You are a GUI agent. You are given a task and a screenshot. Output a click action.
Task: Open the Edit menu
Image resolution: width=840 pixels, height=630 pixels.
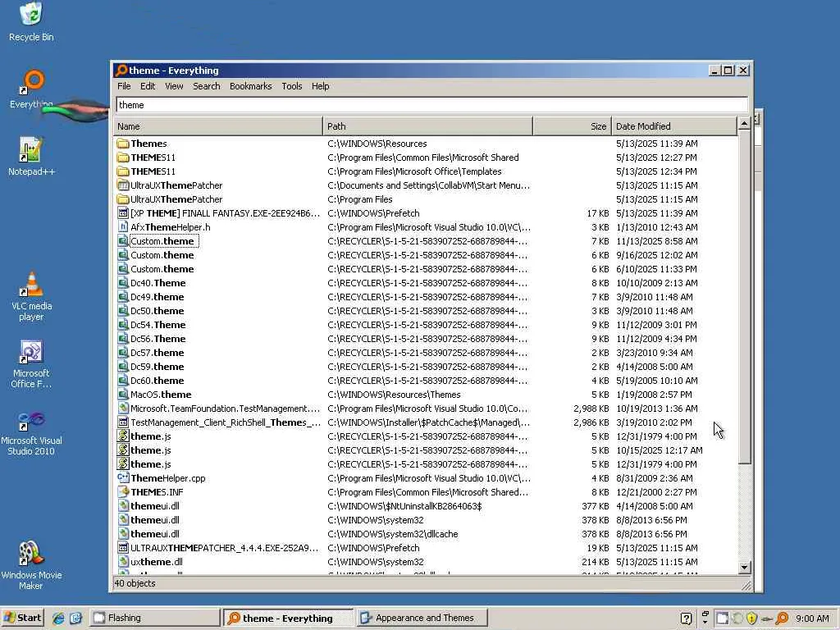point(148,86)
